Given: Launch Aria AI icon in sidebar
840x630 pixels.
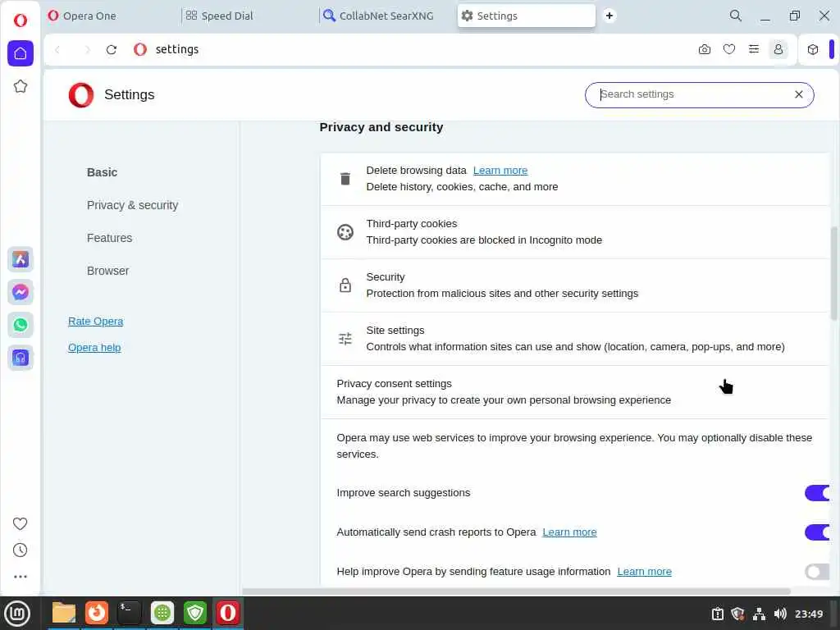Looking at the screenshot, I should pos(21,259).
